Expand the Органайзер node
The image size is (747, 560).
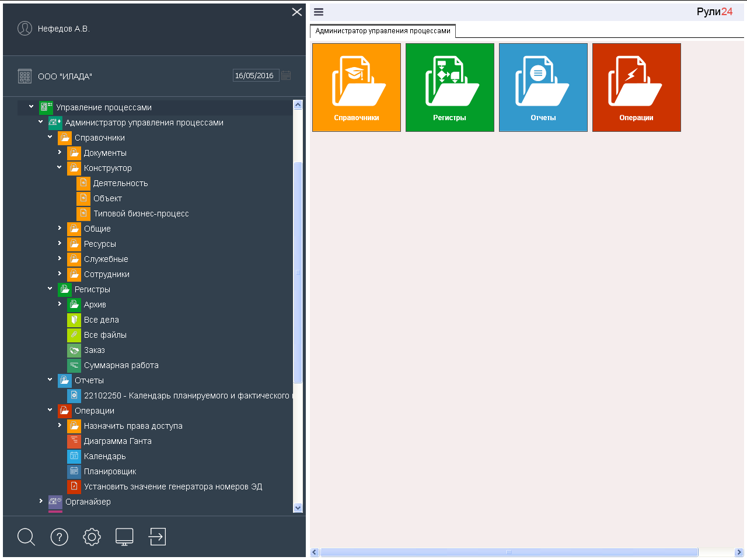click(41, 501)
